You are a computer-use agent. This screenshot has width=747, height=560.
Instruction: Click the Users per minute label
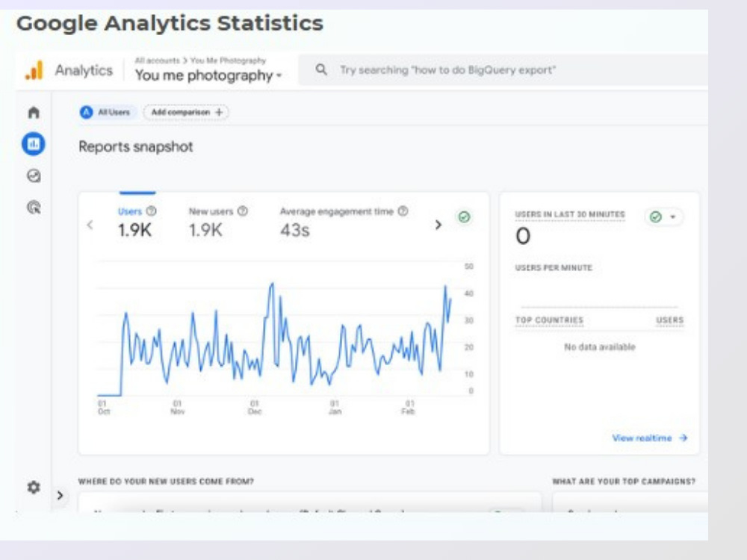[x=554, y=267]
